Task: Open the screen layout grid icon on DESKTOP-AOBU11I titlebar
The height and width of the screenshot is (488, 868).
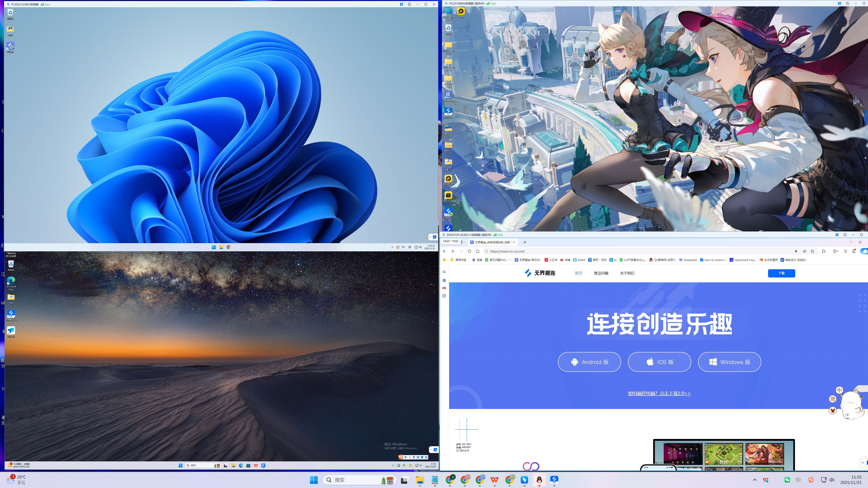Action: point(837,235)
